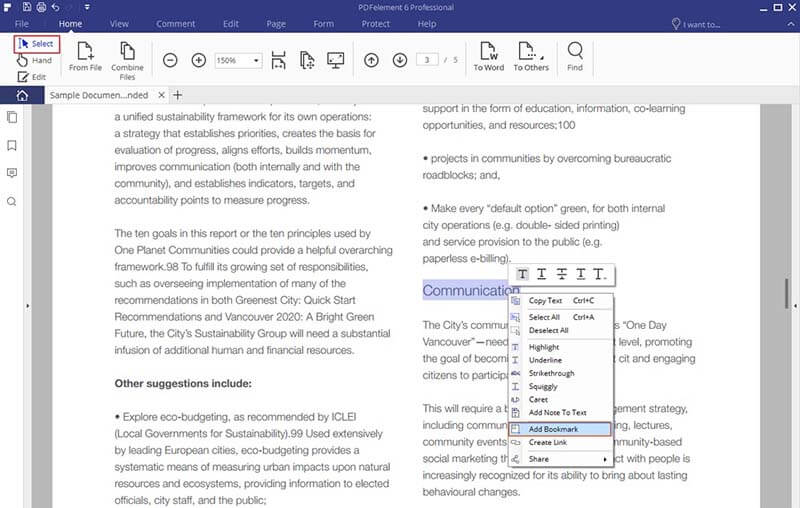
Task: Apply underline from floating toolbar
Action: [x=542, y=274]
